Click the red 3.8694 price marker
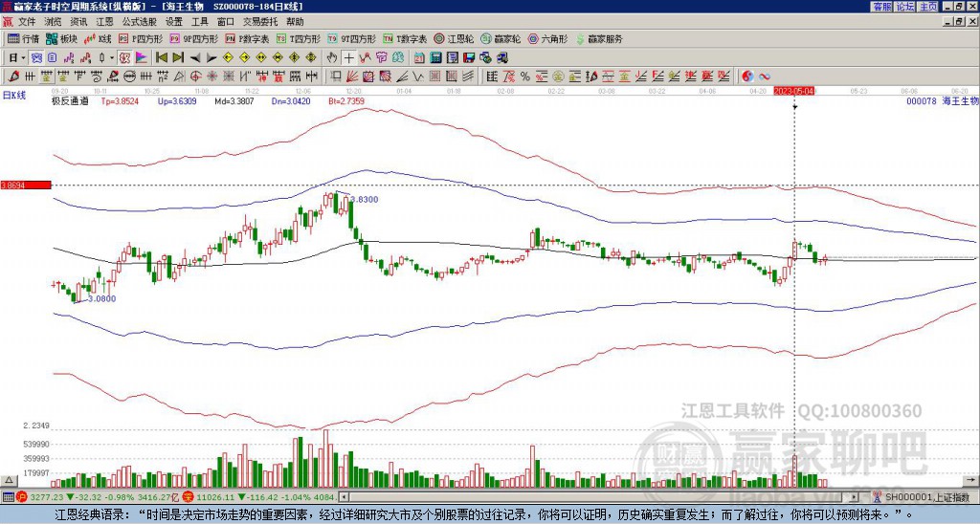The image size is (980, 524). coord(26,186)
